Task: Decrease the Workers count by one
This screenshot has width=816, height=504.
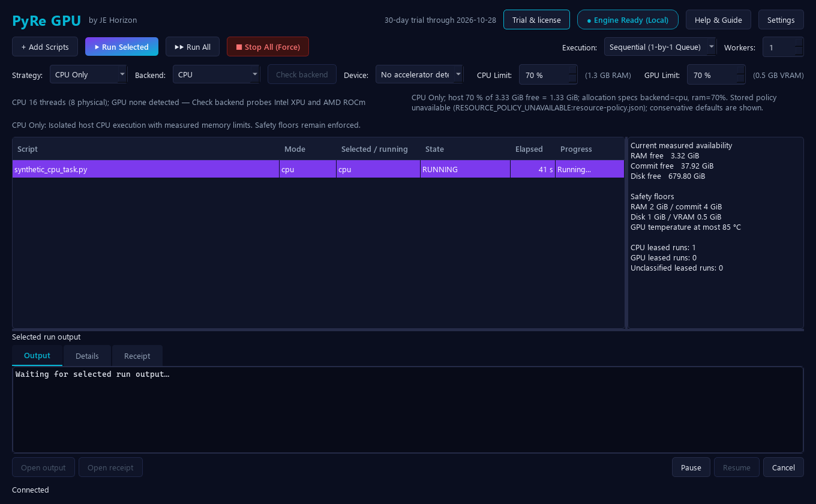Action: (x=799, y=52)
